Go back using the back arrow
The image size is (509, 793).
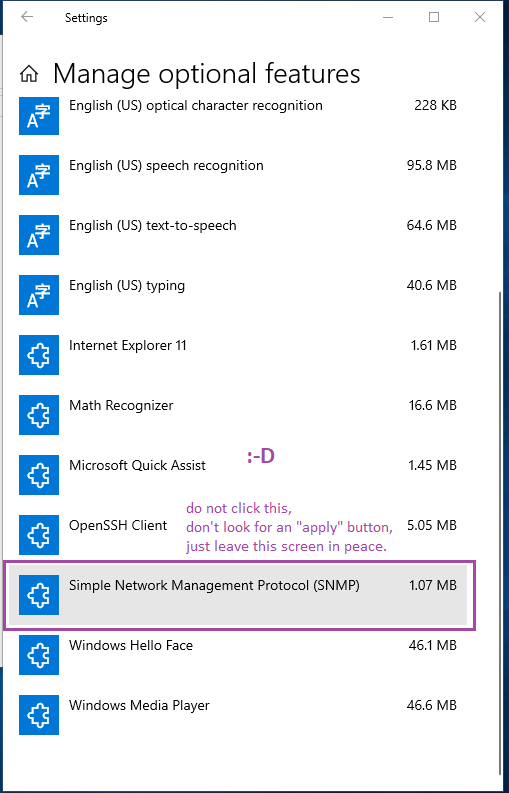pos(27,17)
